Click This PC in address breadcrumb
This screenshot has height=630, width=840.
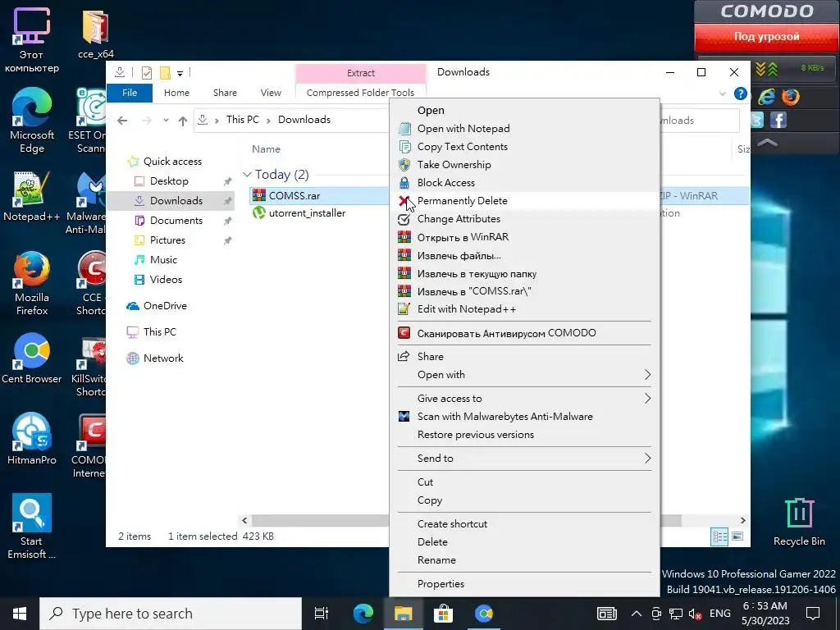(243, 120)
